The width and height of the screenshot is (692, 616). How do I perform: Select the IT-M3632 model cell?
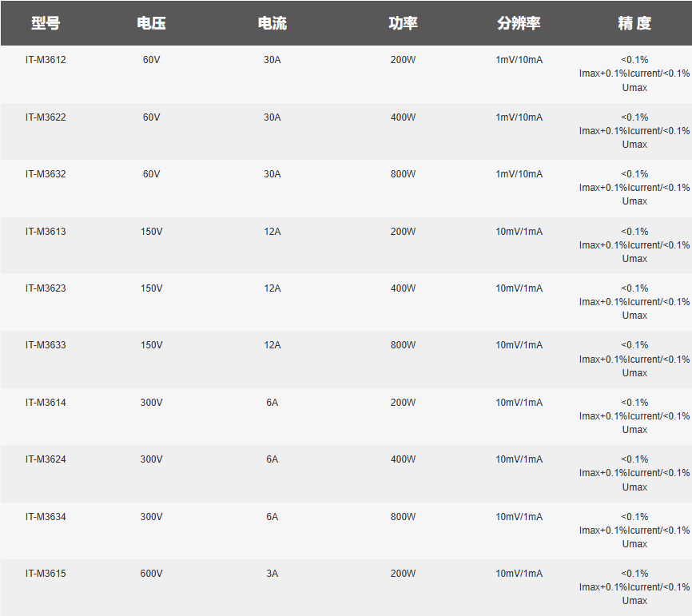pos(46,174)
